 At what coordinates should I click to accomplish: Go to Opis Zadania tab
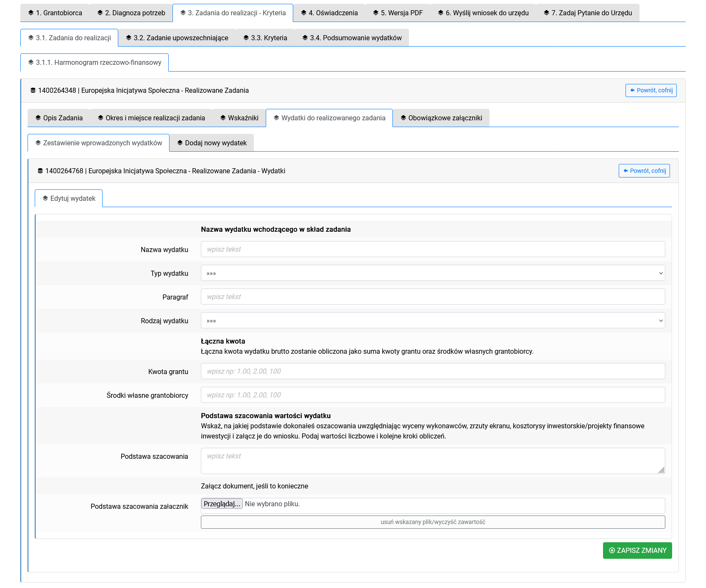point(59,118)
